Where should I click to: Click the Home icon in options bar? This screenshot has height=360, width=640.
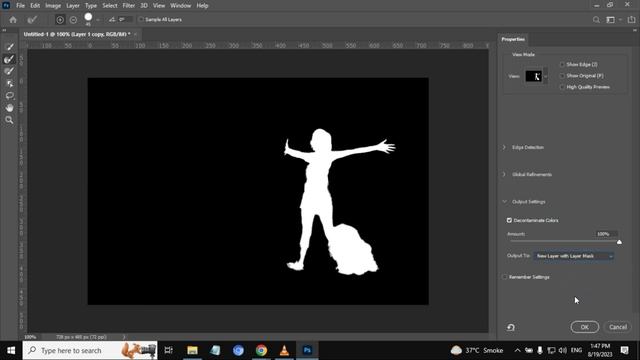[x=13, y=20]
